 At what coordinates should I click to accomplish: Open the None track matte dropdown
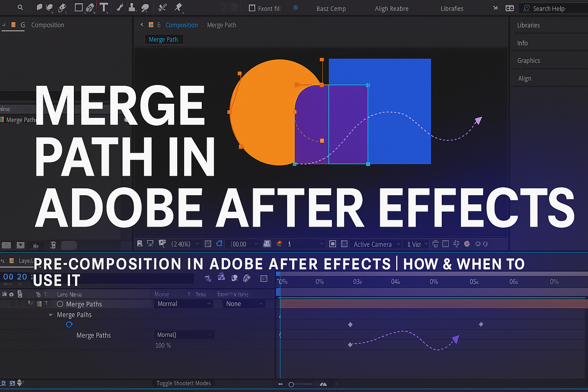(244, 304)
